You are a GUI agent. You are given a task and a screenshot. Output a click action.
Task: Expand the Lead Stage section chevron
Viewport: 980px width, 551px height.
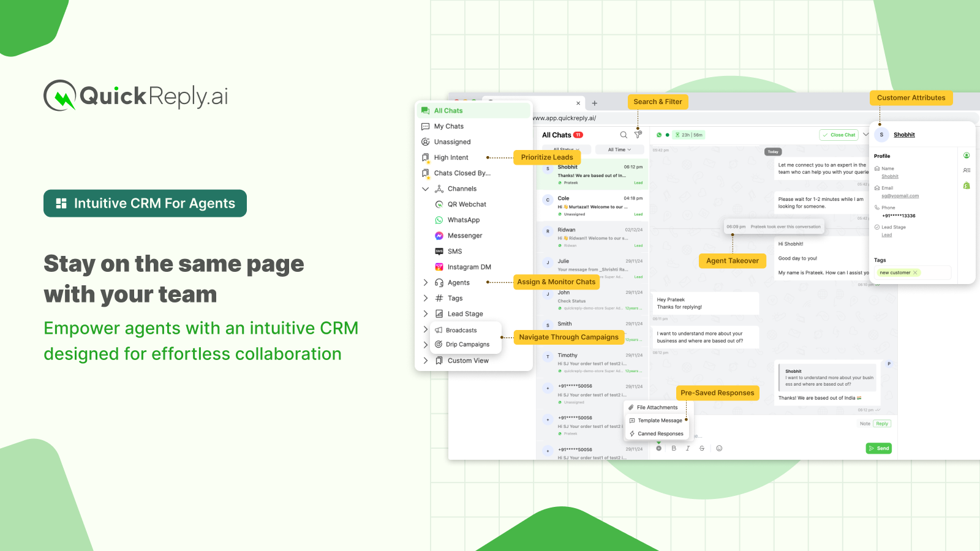pyautogui.click(x=425, y=313)
